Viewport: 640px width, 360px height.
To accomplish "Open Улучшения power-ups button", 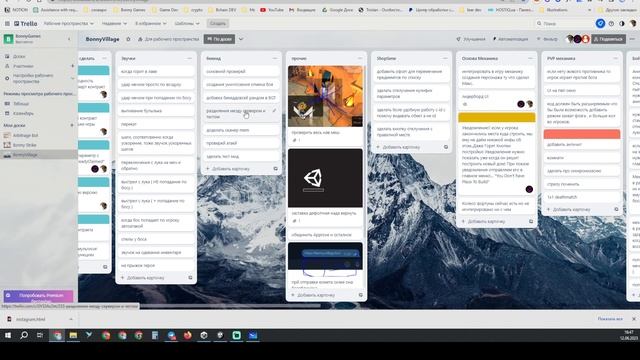I will pyautogui.click(x=471, y=39).
